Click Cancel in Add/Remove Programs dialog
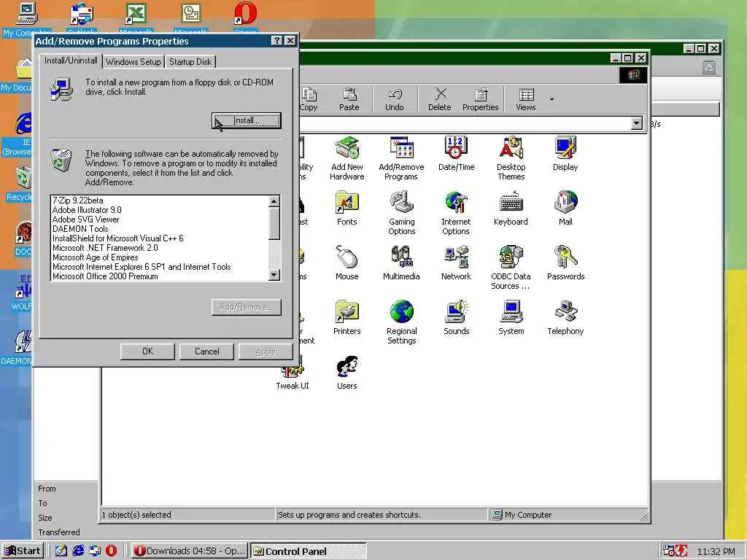 point(206,351)
